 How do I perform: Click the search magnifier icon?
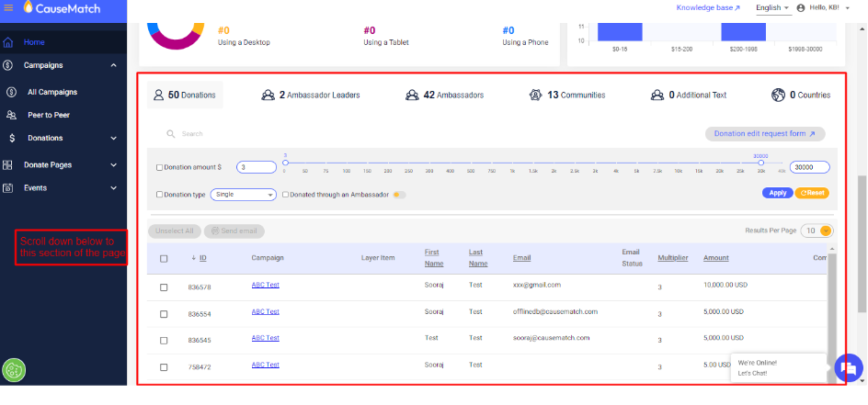point(171,134)
